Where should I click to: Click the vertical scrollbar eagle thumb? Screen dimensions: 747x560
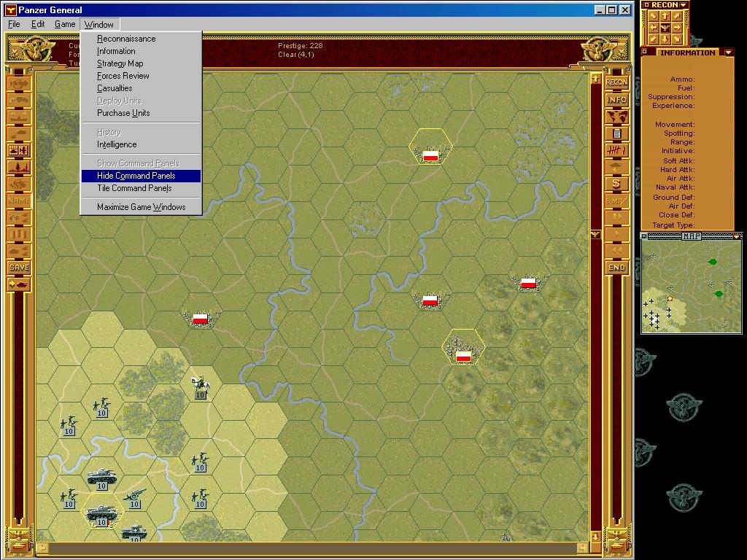[595, 234]
